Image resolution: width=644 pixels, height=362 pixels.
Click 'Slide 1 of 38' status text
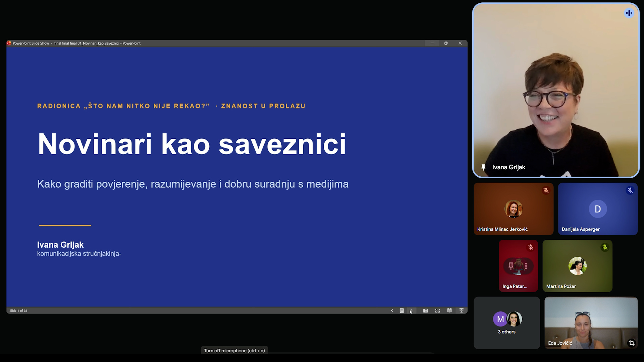[x=18, y=311]
